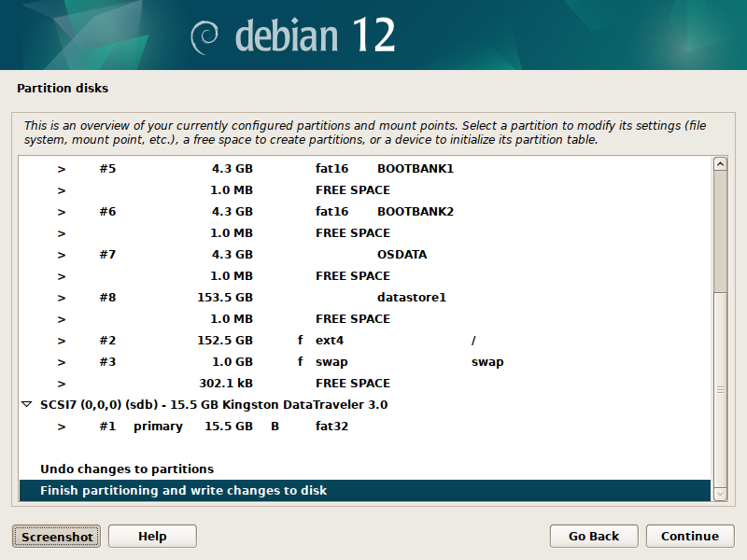This screenshot has height=560, width=747.
Task: Click the f format flag on the ext4 row
Action: [300, 340]
